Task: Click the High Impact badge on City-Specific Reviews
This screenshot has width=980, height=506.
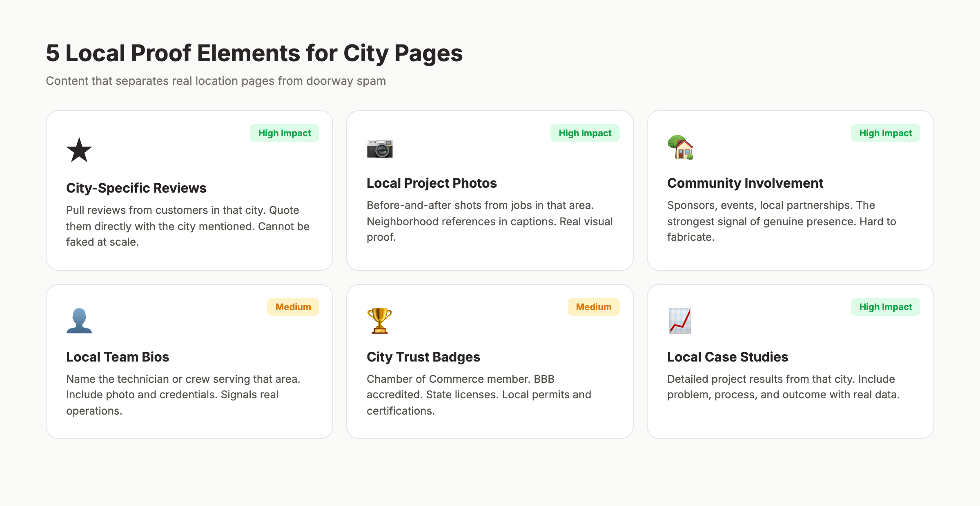Action: (285, 133)
